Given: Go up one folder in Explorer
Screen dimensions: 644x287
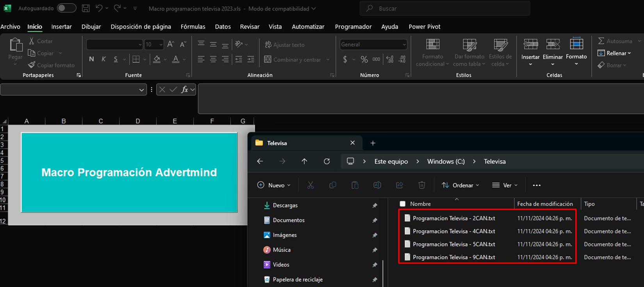Looking at the screenshot, I should [x=304, y=161].
